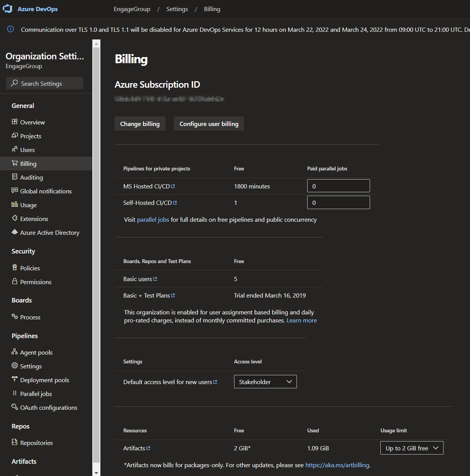Click the Projects icon in the sidebar
The height and width of the screenshot is (476, 470).
pyautogui.click(x=15, y=136)
